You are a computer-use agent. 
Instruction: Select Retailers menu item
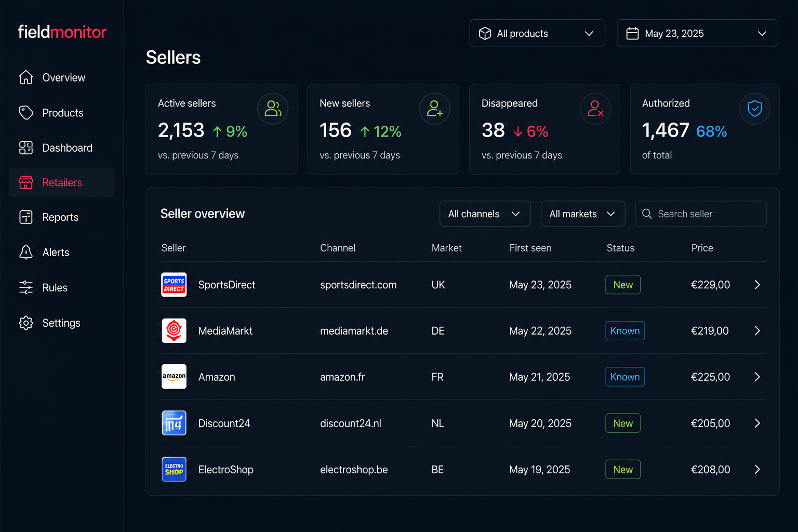coord(62,182)
